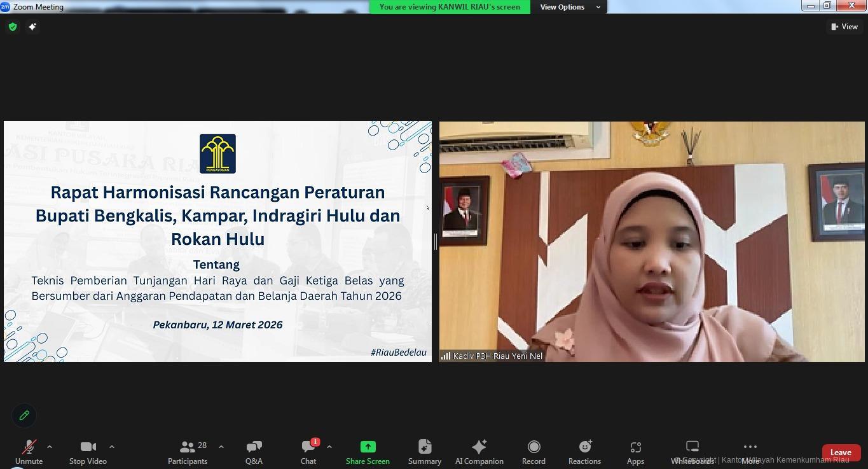Open the View layout menu
Viewport: 868px width, 469px height.
point(844,27)
